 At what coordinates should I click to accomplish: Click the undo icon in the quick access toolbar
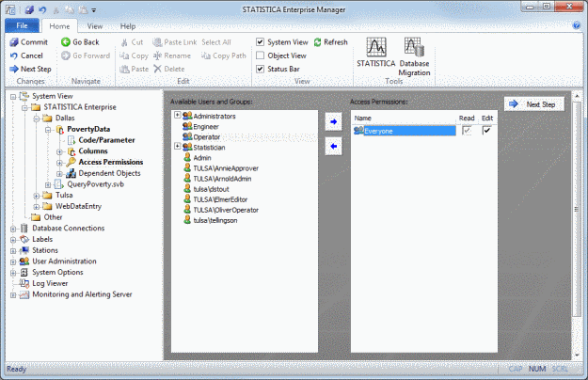point(42,9)
